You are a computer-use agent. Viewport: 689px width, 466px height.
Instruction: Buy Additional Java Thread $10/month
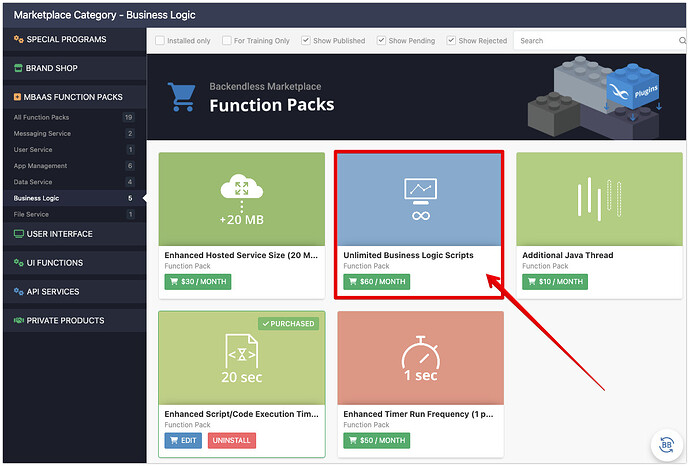555,282
